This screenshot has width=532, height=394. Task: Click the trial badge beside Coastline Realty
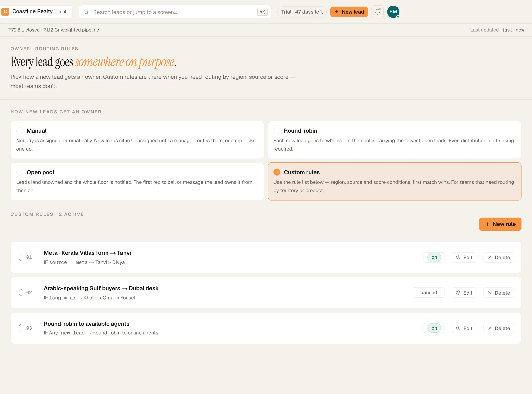(x=62, y=12)
